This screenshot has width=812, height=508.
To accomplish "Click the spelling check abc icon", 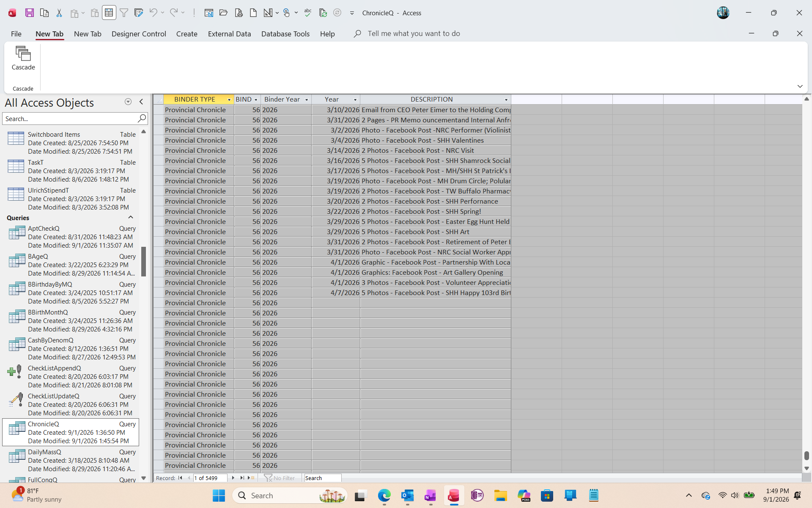I will coord(308,13).
